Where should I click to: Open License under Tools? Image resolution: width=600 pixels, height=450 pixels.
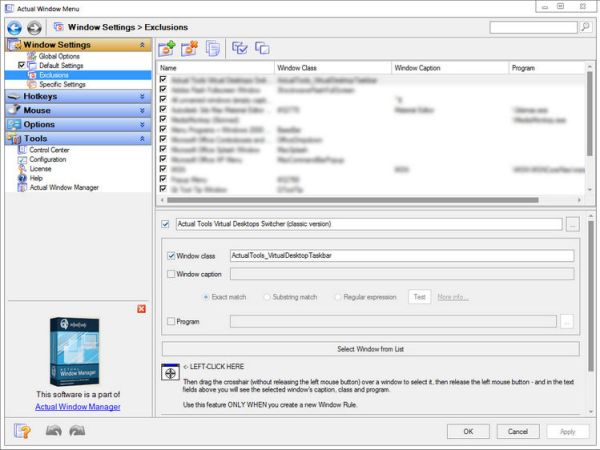coord(40,169)
